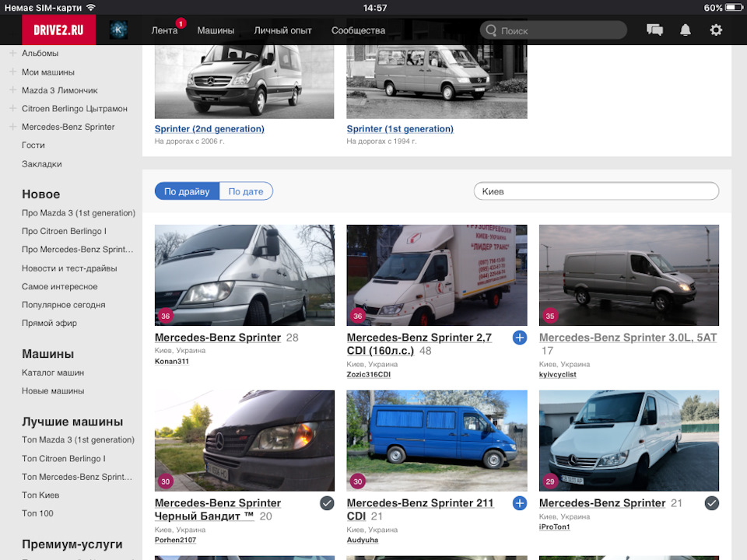Open Топ Citroen Berlingo I

point(64,459)
